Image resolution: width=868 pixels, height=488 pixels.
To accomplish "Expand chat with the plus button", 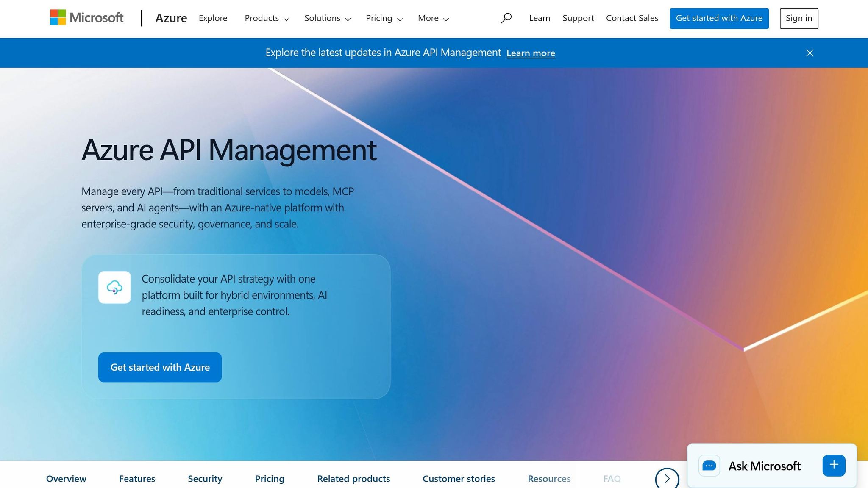I will tap(834, 465).
